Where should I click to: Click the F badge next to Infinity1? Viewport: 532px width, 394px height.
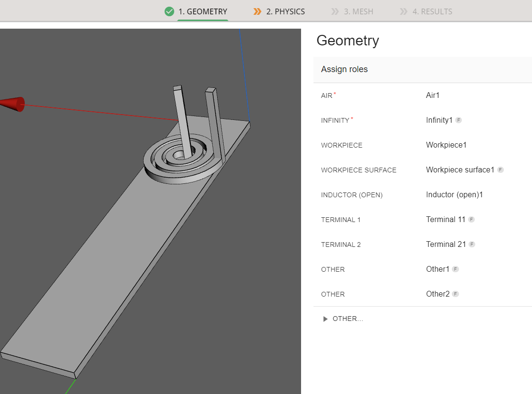459,120
